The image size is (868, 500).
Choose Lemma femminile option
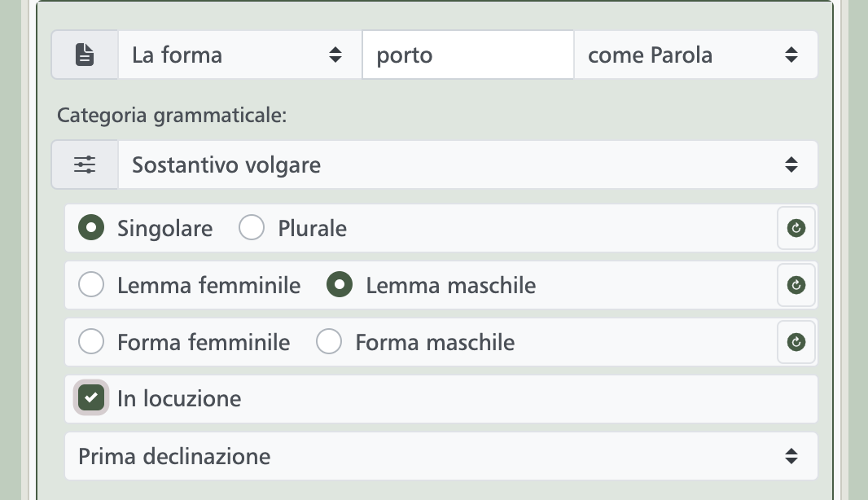point(91,284)
